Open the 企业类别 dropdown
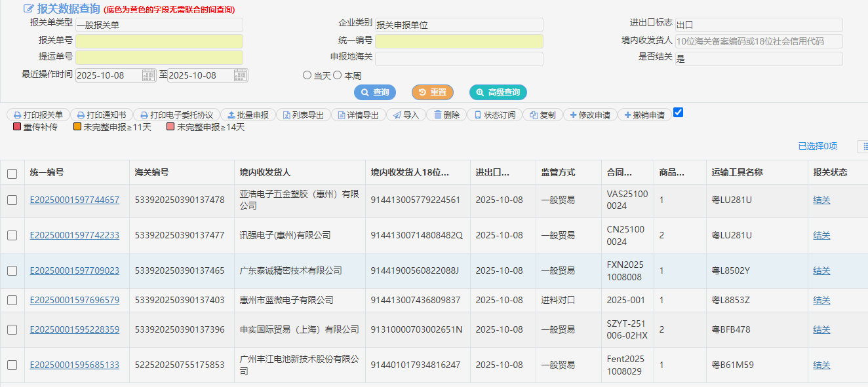 click(x=459, y=26)
